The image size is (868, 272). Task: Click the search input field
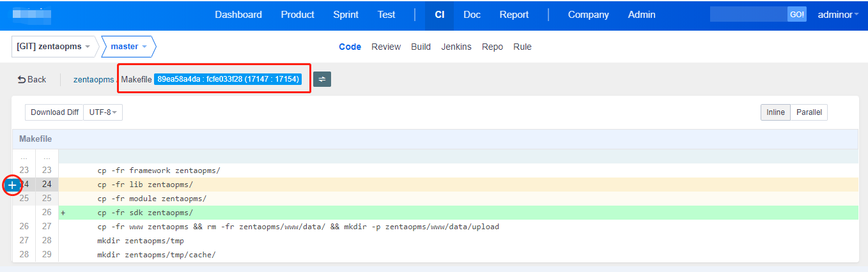(x=748, y=15)
